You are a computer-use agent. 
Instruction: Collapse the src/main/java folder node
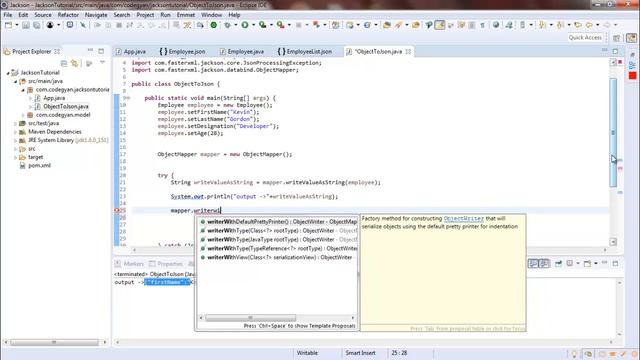(x=16, y=81)
